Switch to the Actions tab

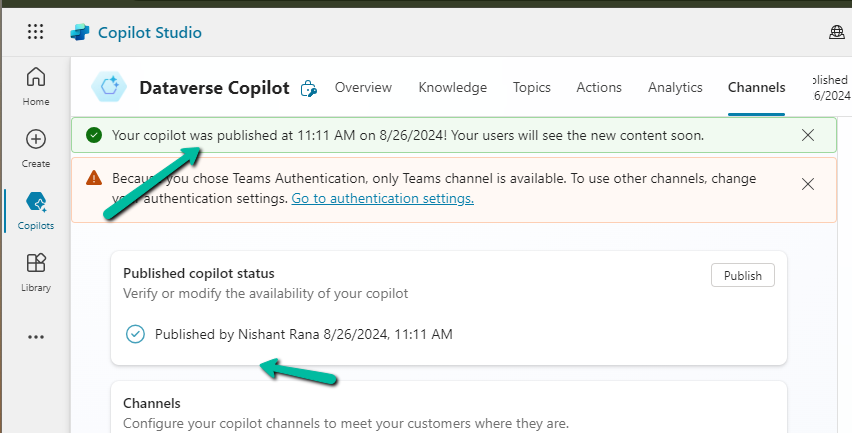599,87
